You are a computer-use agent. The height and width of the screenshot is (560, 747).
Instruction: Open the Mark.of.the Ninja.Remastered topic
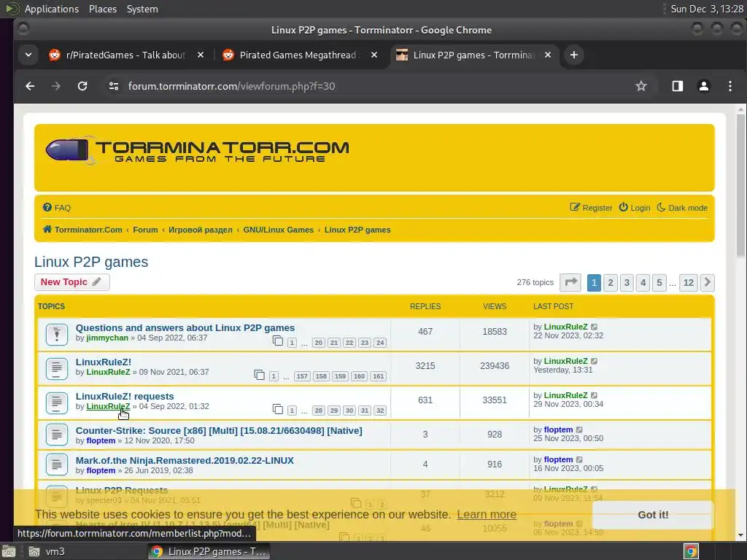[x=185, y=461]
